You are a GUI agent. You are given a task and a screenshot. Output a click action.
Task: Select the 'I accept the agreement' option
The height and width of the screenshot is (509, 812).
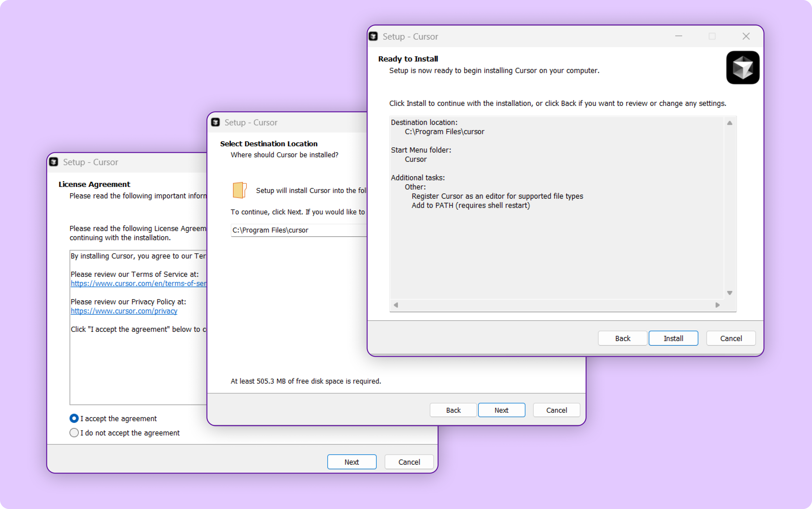74,418
